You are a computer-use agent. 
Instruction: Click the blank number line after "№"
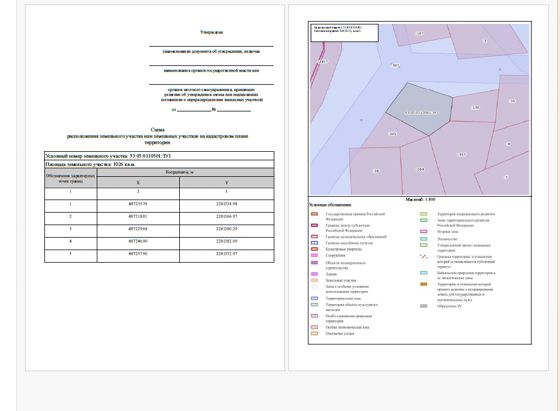coord(234,110)
